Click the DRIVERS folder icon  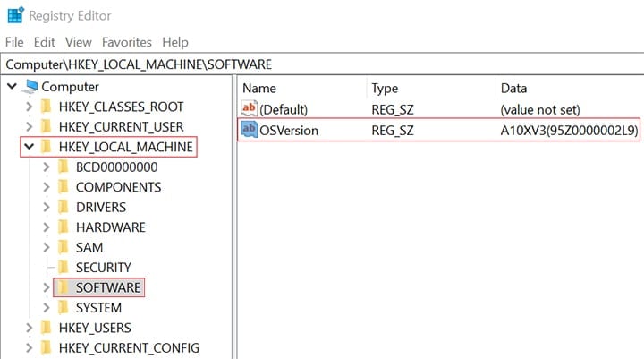(x=64, y=207)
